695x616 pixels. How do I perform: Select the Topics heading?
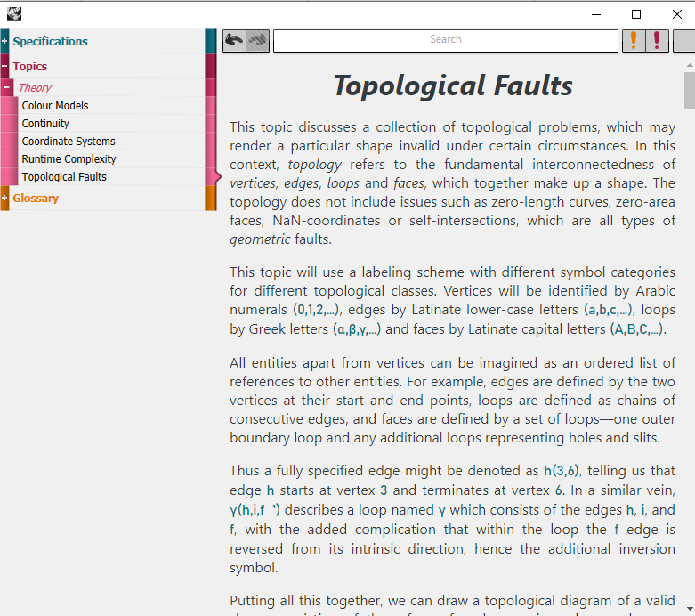[x=29, y=66]
